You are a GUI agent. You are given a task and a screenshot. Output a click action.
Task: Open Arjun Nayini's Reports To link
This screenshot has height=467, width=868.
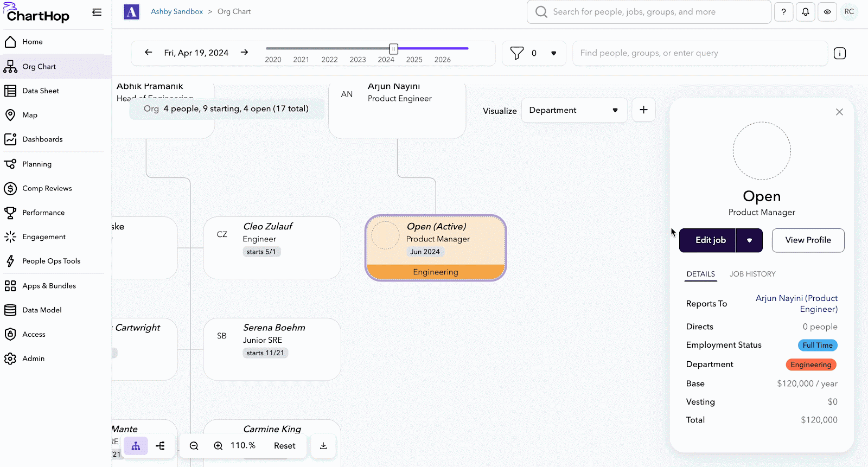(x=796, y=304)
